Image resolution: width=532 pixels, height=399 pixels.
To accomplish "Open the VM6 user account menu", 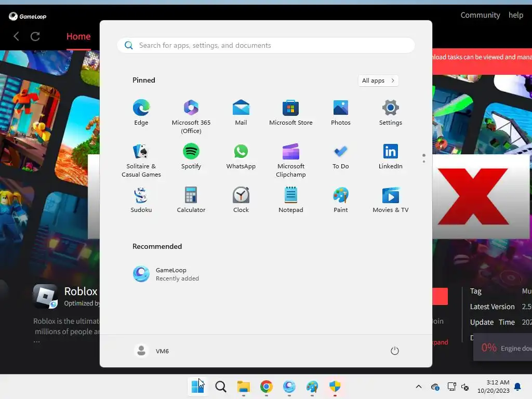I will tap(152, 351).
